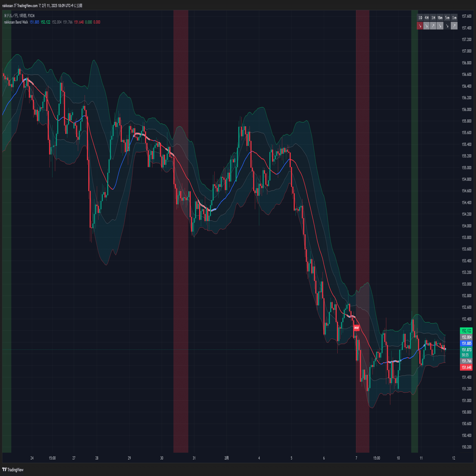Select the 15m header in timeframe table
Image resolution: width=476 pixels, height=476 pixels.
[x=440, y=18]
